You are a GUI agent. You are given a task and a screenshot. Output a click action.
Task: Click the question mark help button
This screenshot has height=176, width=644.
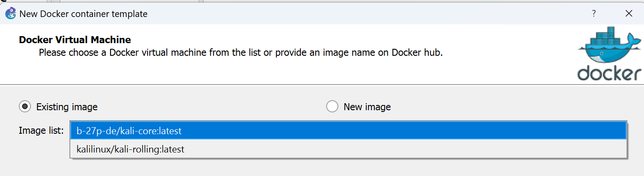594,14
